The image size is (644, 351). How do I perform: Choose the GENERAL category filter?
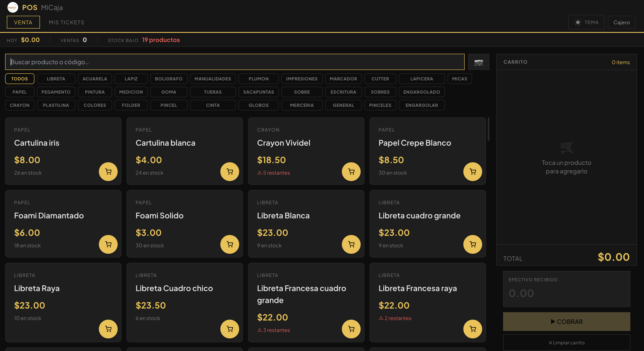pyautogui.click(x=343, y=105)
